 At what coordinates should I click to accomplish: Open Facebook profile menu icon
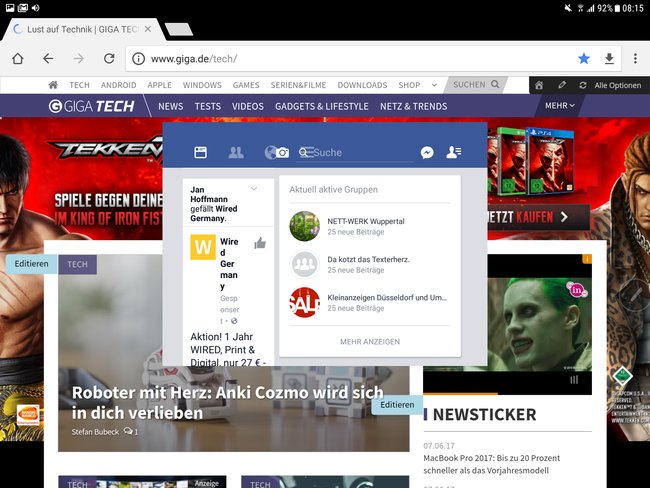(454, 152)
